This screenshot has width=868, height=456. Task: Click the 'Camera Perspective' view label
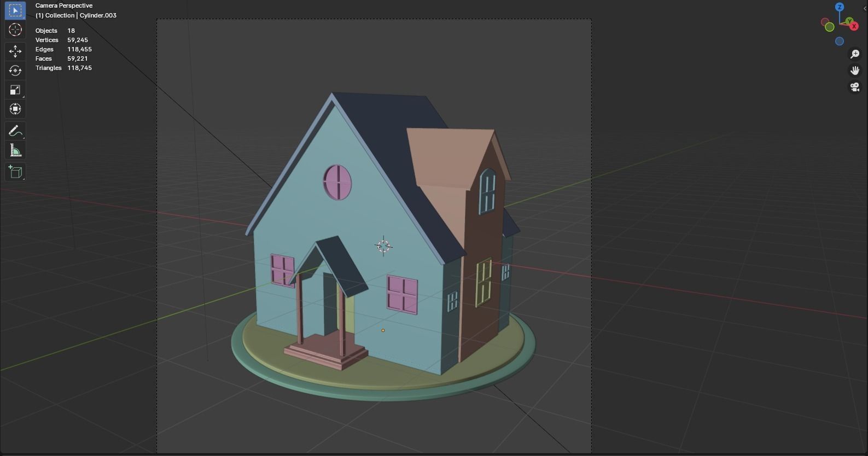click(x=64, y=5)
